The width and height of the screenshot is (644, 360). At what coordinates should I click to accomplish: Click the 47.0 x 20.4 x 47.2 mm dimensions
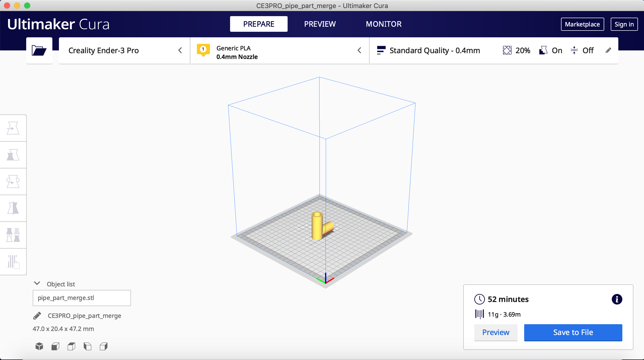click(x=63, y=329)
